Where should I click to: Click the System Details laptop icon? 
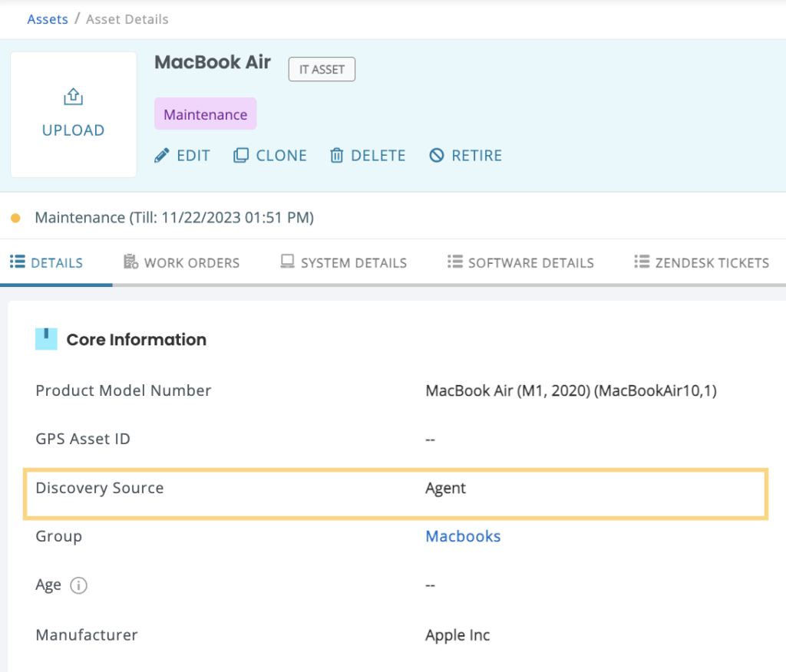click(x=287, y=262)
